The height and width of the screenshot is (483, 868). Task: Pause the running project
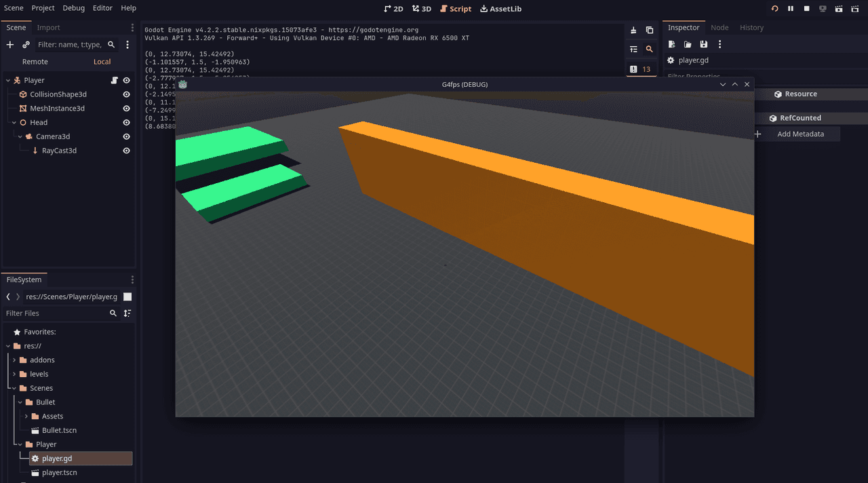click(x=791, y=9)
